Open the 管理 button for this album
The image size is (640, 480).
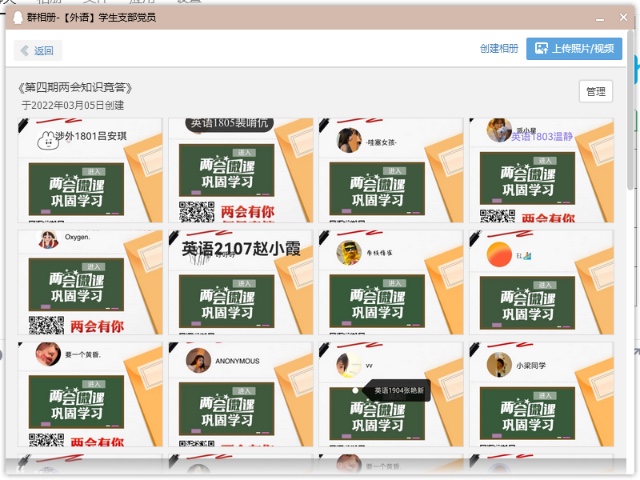(x=596, y=91)
